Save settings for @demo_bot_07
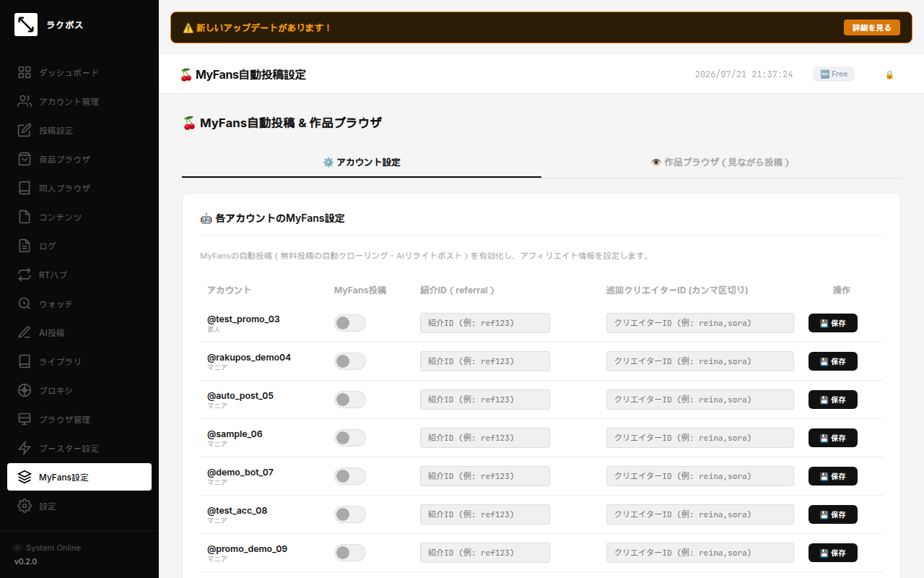This screenshot has height=578, width=924. point(833,476)
